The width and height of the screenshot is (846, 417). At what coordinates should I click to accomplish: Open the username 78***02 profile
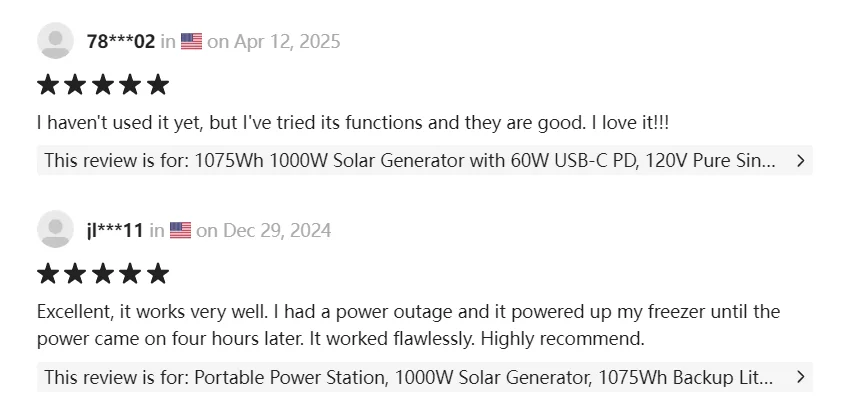[121, 42]
